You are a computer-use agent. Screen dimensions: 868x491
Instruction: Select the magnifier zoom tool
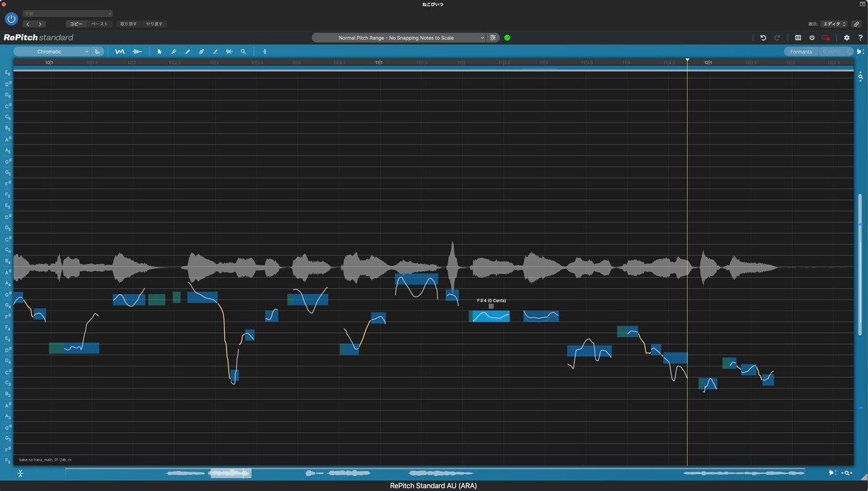[243, 51]
